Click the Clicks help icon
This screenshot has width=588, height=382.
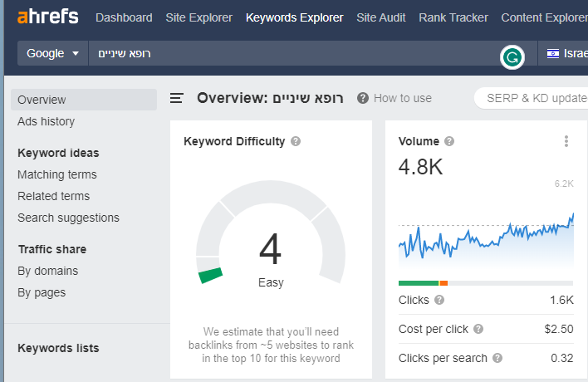(x=439, y=300)
